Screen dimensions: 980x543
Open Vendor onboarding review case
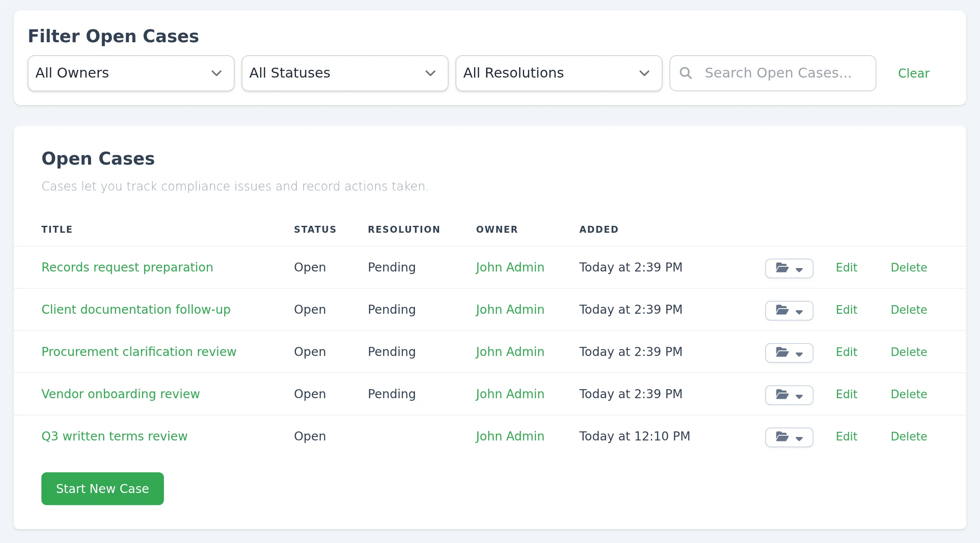[121, 394]
